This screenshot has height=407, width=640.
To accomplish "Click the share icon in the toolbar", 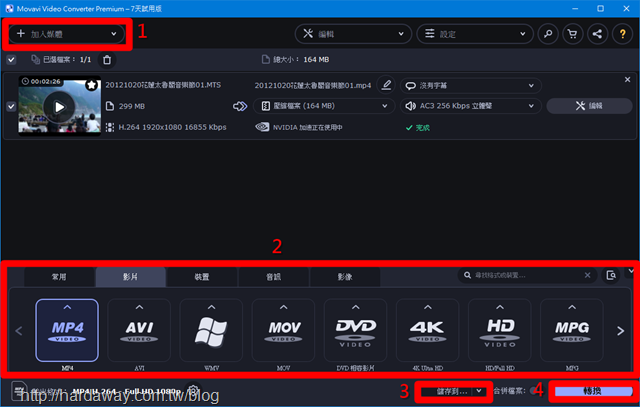I will [x=597, y=34].
